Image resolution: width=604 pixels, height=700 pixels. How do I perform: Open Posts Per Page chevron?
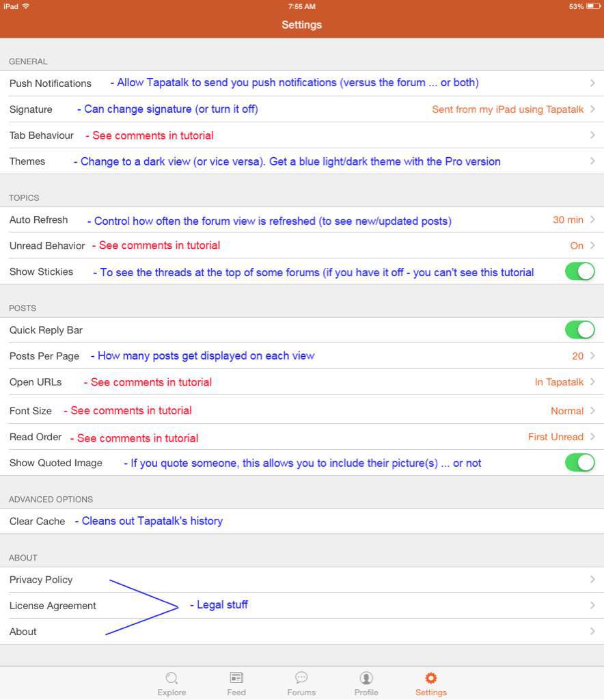[592, 355]
